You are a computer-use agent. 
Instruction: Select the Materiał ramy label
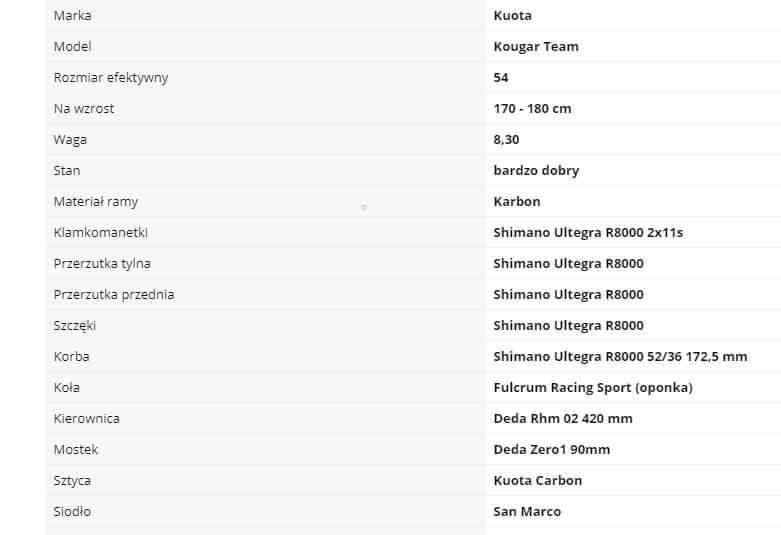[x=96, y=202]
